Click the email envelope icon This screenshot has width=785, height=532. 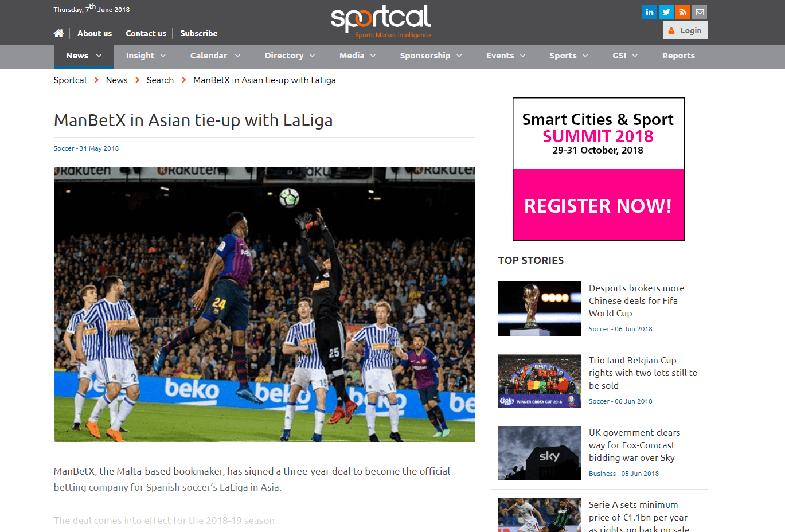700,11
